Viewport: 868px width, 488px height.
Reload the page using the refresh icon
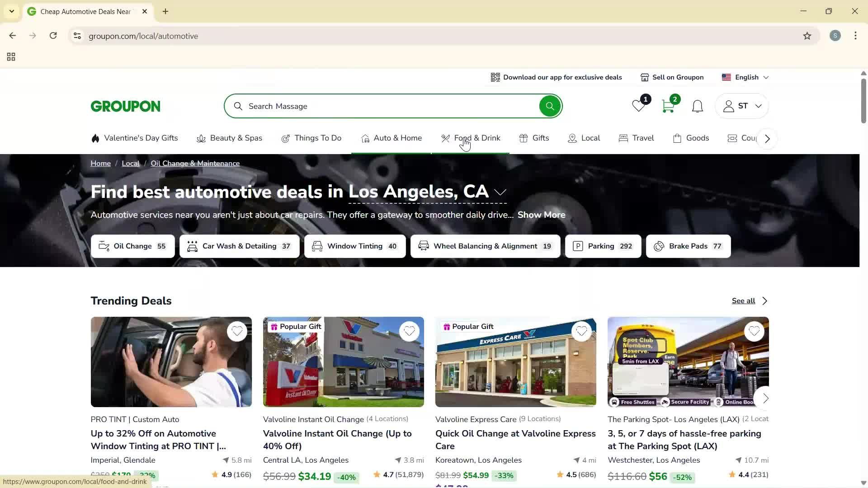tap(53, 36)
